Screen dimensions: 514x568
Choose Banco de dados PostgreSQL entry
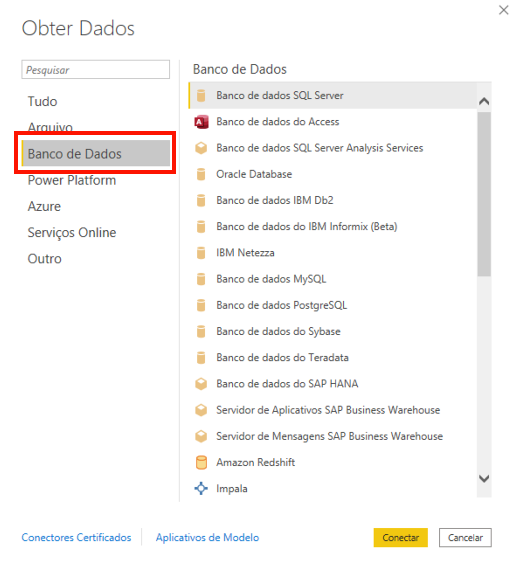(x=333, y=305)
